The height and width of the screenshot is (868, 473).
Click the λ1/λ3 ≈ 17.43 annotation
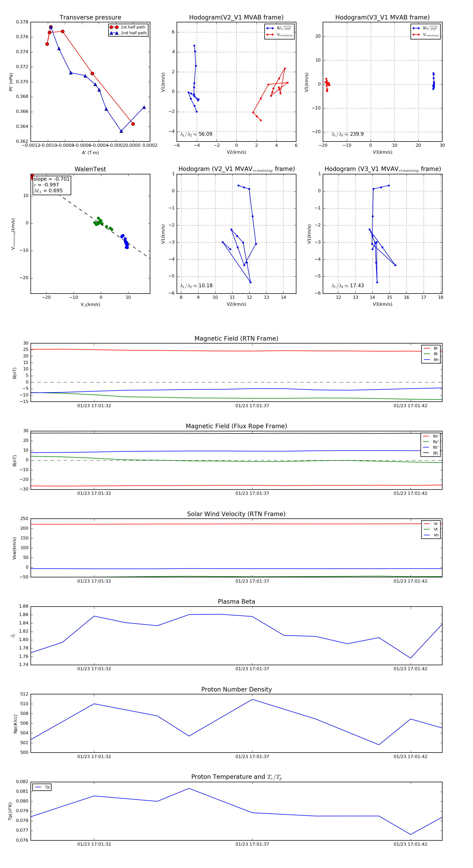click(x=348, y=286)
